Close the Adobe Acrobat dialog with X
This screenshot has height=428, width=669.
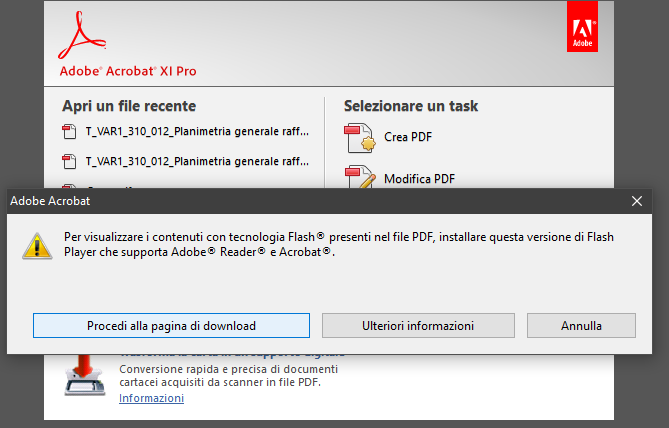pos(637,201)
